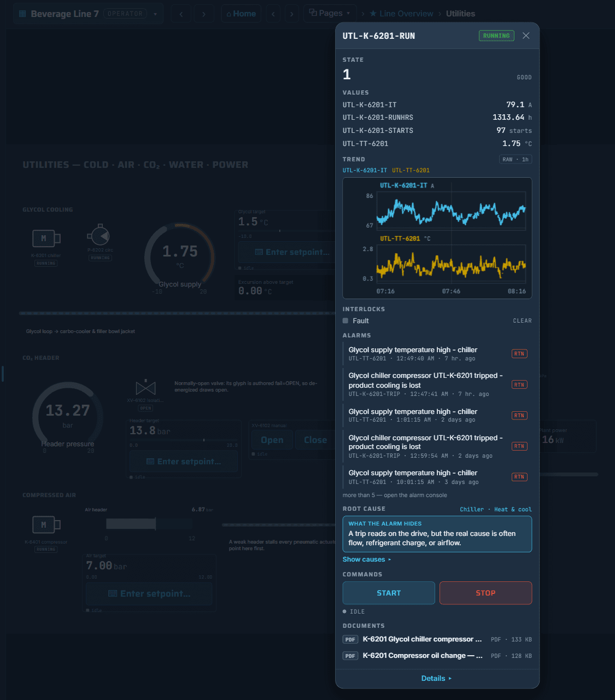Expand Details at the panel bottom
Image resolution: width=615 pixels, height=700 pixels.
437,679
